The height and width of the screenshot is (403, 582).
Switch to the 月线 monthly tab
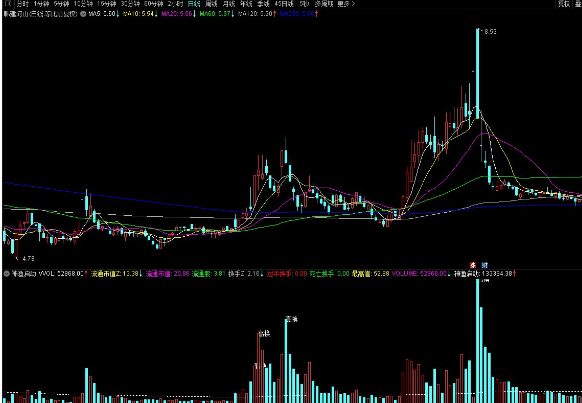(229, 4)
